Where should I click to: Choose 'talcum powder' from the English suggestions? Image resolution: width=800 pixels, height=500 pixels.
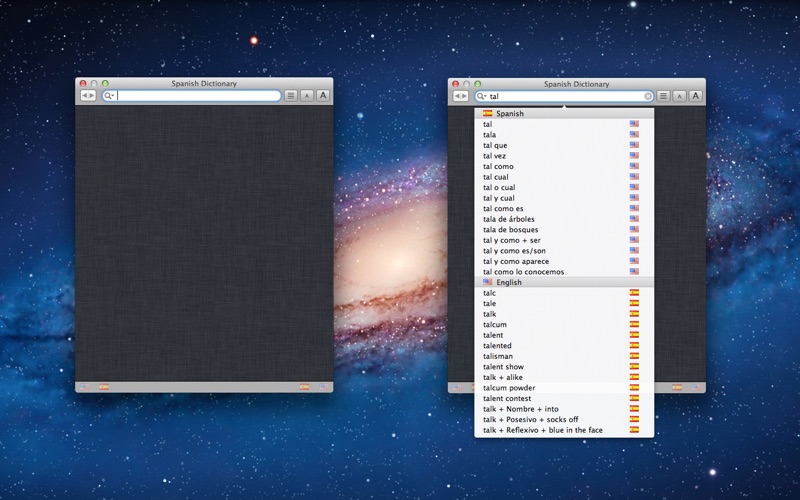(x=509, y=388)
